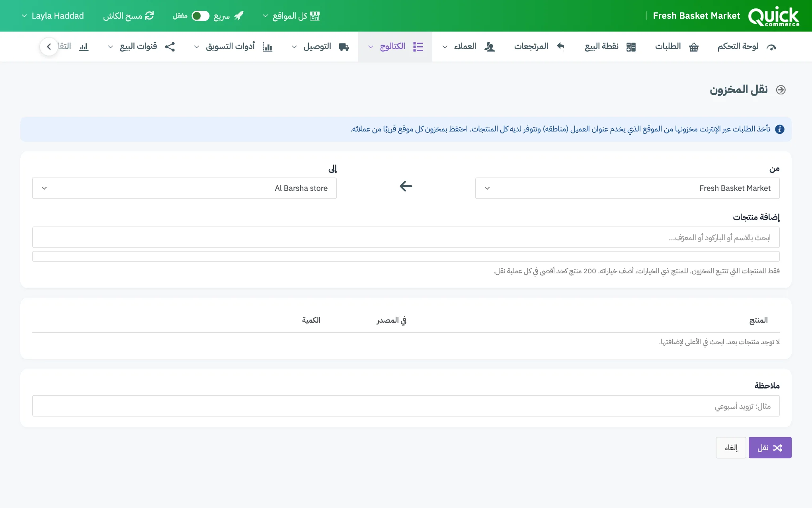Expand the marketing tools menu
The width and height of the screenshot is (812, 508).
tap(233, 47)
